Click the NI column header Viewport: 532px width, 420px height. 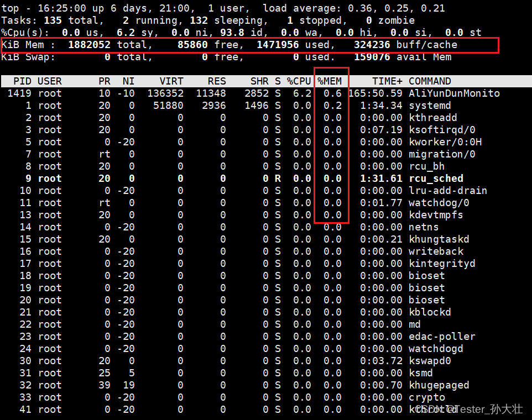point(129,81)
